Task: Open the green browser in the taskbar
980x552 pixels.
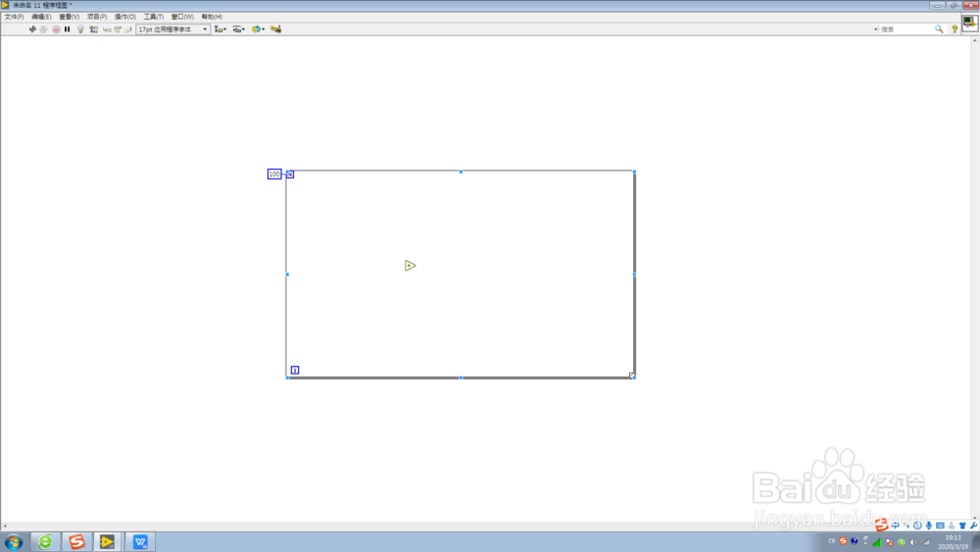Action: click(45, 542)
